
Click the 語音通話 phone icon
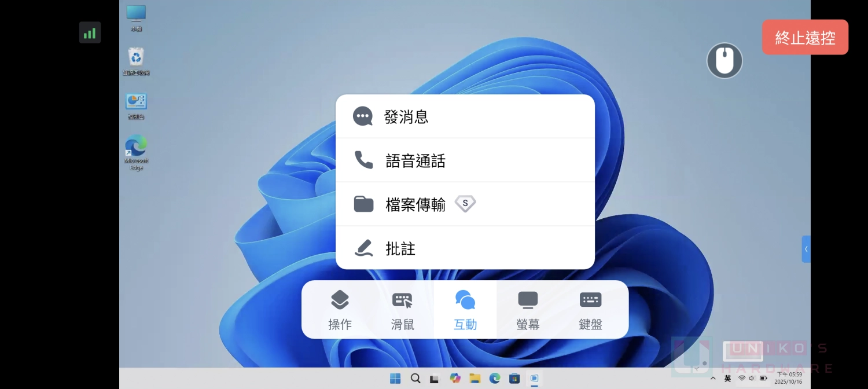coord(363,160)
